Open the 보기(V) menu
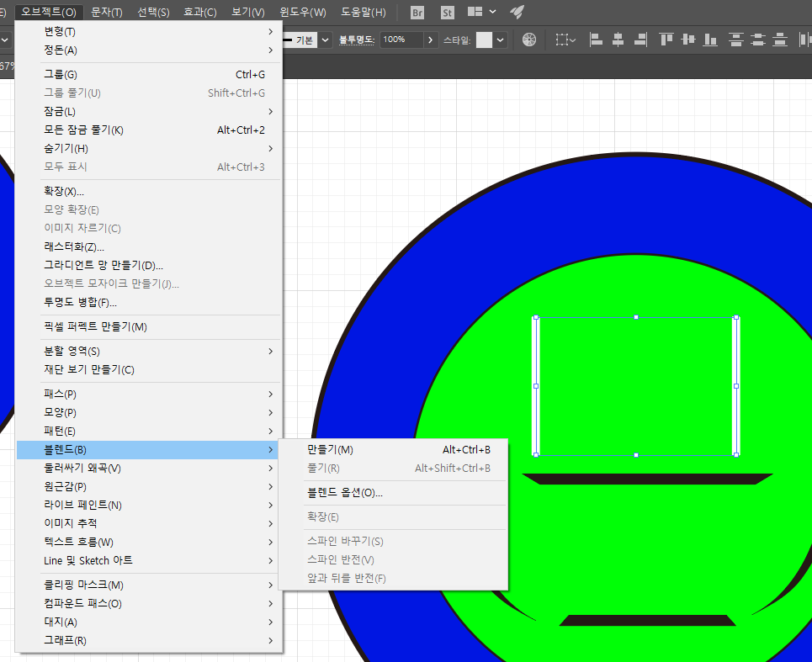Screen dimensions: 812x662 pyautogui.click(x=248, y=12)
